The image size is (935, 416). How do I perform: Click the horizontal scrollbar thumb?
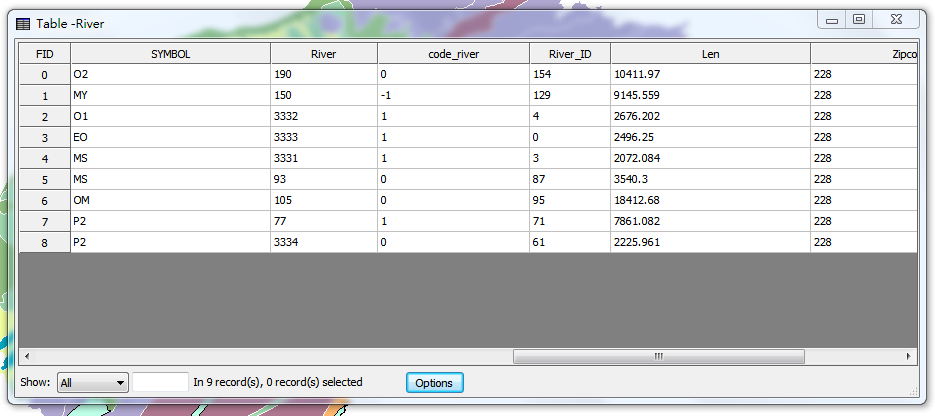(658, 356)
